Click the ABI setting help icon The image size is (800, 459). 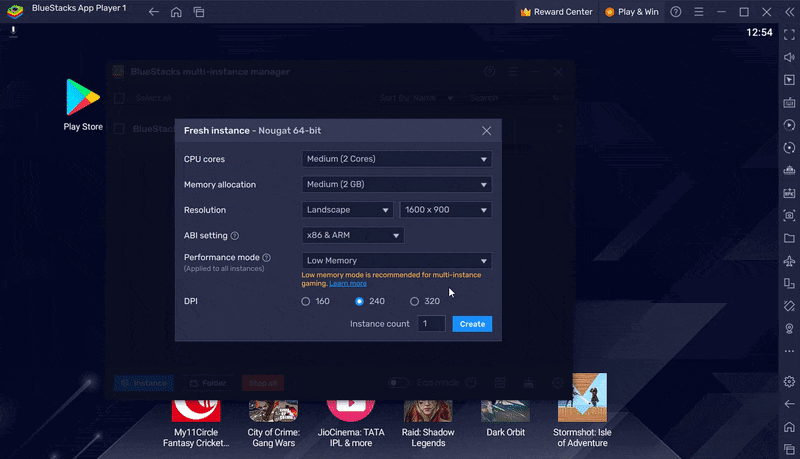(235, 236)
